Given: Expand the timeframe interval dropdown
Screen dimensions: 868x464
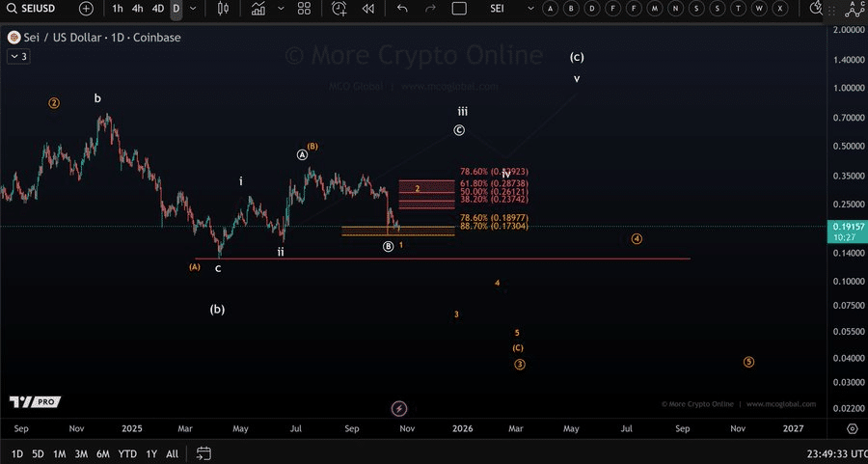Looking at the screenshot, I should point(194,9).
